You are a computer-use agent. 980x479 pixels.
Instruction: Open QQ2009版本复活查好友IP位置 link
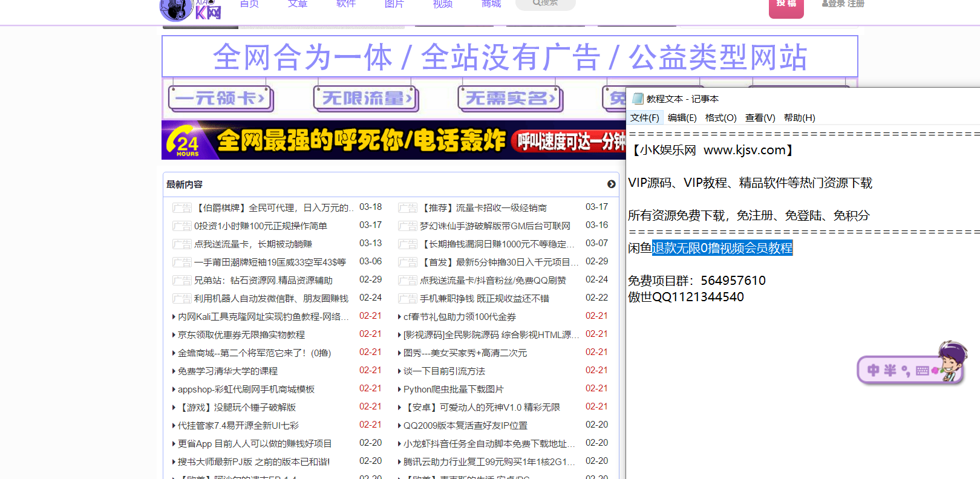[465, 426]
